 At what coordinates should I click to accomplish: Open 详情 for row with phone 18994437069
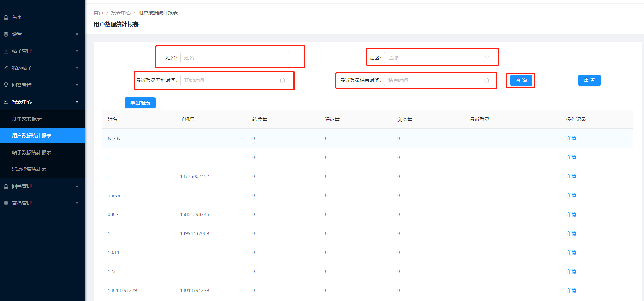[571, 233]
